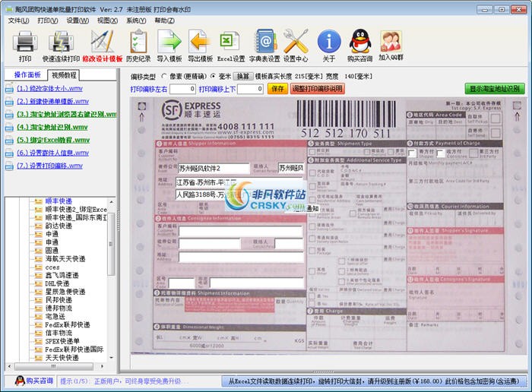Open video (3.) 淘宝地址浏览器右键识别
This screenshot has height=392, width=532.
[x=67, y=114]
